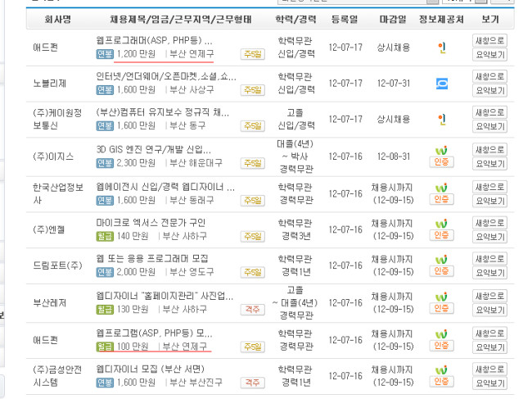Viewport: 532px width, 399px height.
Task: Click the 월급 badge in the 부산레저 row
Action: (105, 310)
